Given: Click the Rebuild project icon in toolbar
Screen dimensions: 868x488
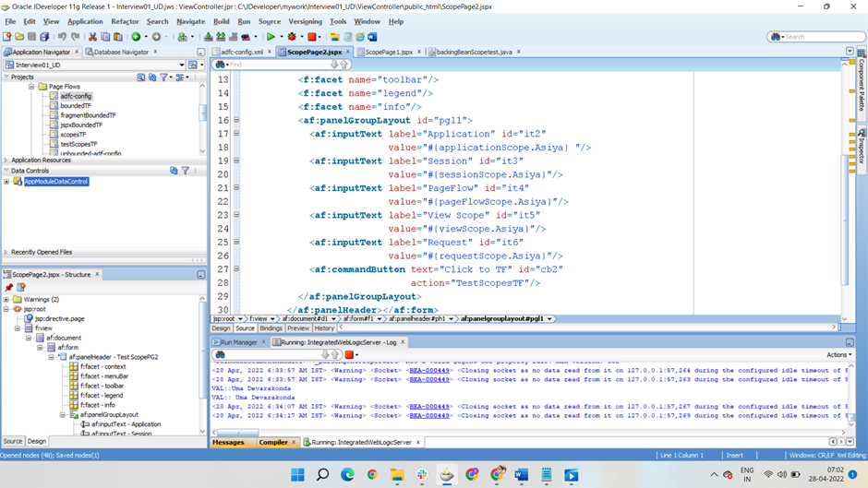Looking at the screenshot, I should (221, 37).
